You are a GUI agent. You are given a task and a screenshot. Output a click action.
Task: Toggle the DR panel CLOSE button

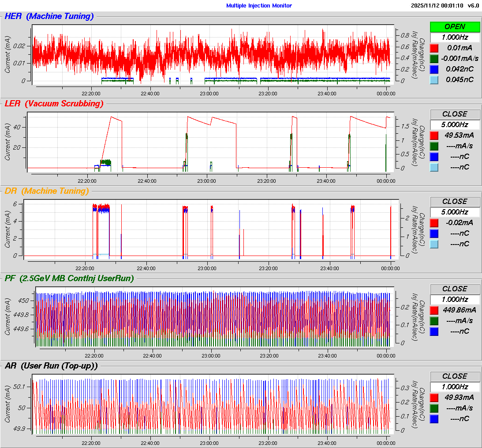click(x=455, y=202)
